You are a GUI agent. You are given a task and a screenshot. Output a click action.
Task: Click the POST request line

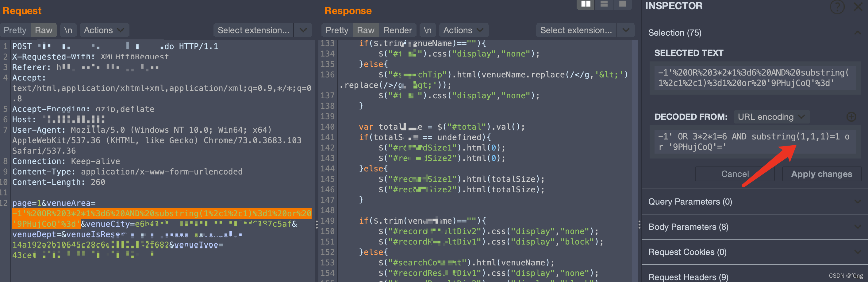pyautogui.click(x=115, y=46)
